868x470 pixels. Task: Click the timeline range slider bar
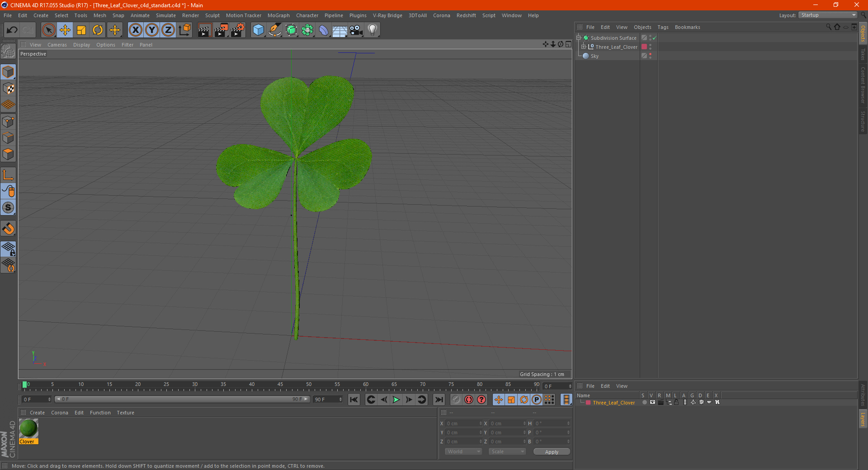coord(182,399)
